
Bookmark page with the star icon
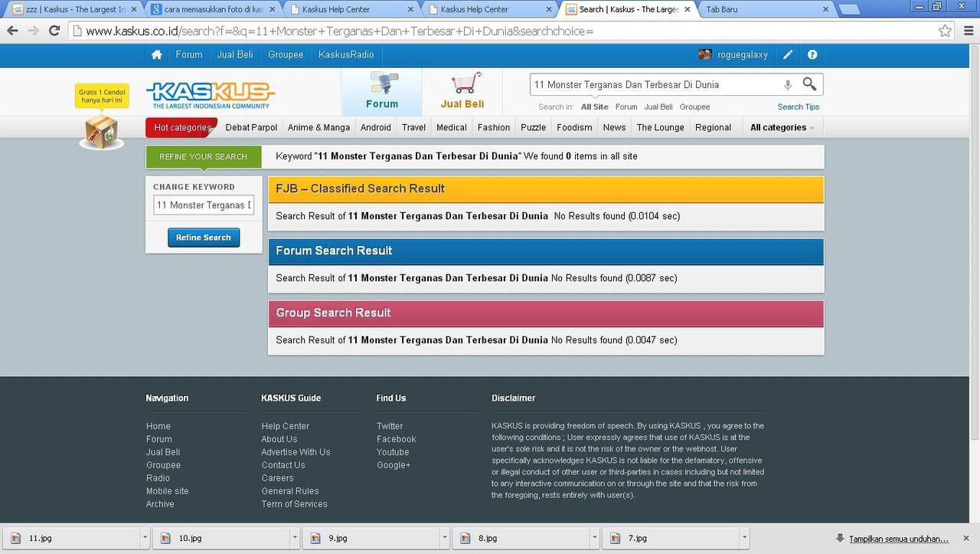coord(946,31)
